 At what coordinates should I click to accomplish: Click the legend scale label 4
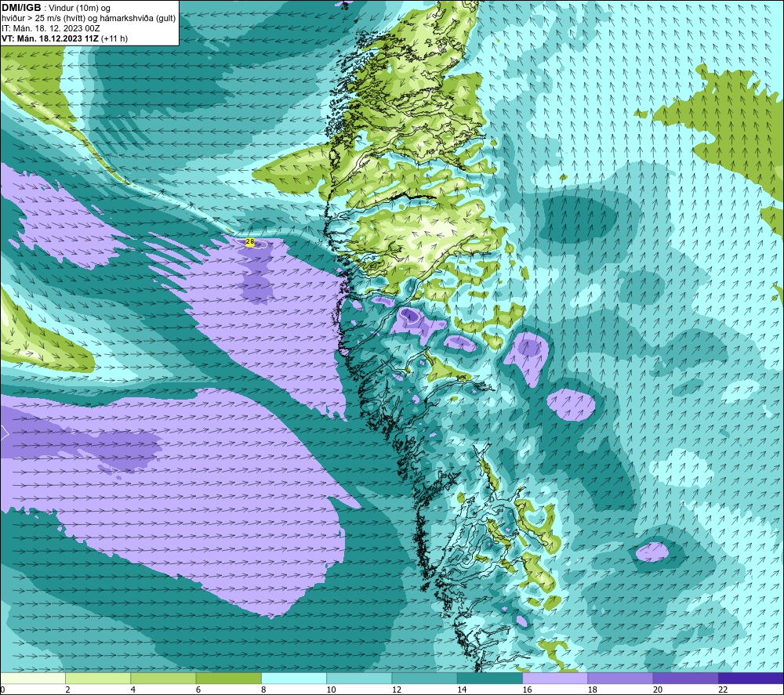click(x=133, y=690)
